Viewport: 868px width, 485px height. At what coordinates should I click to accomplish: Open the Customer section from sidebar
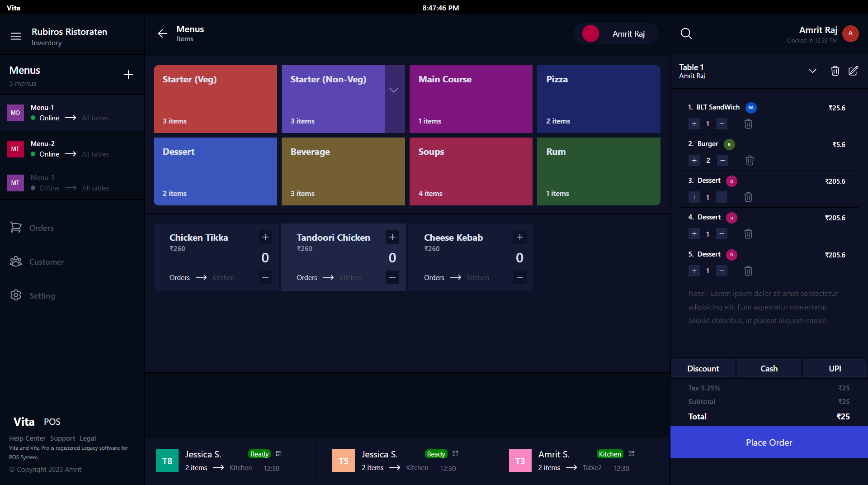(16, 262)
